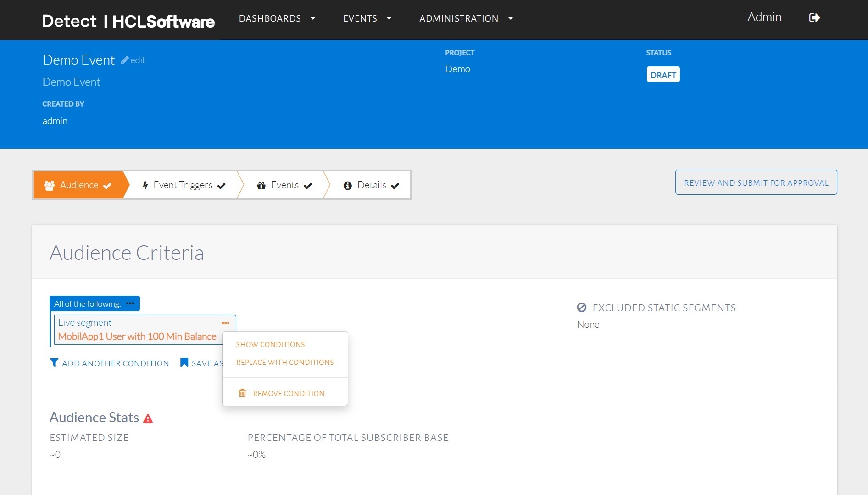Select Replace With Conditions menu option
868x495 pixels.
(285, 363)
